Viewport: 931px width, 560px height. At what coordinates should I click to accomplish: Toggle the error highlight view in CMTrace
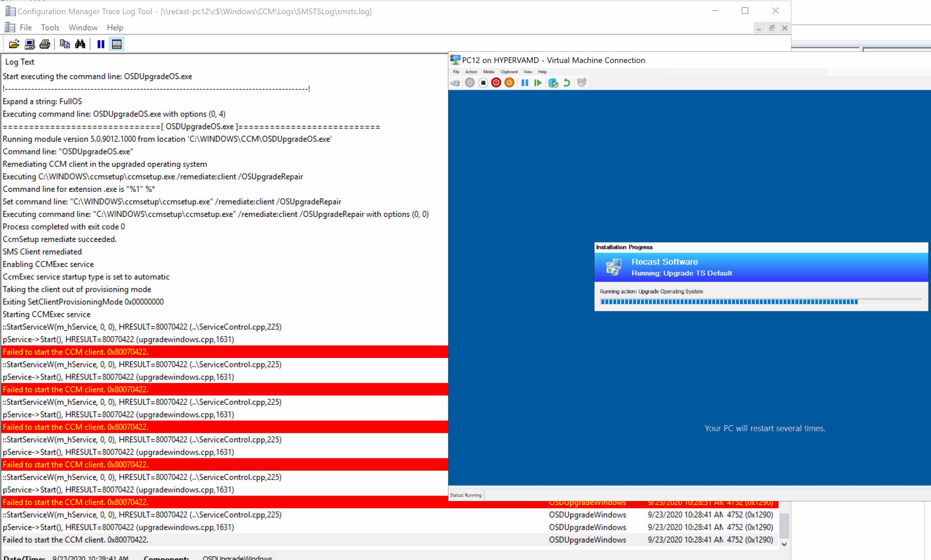coord(116,44)
